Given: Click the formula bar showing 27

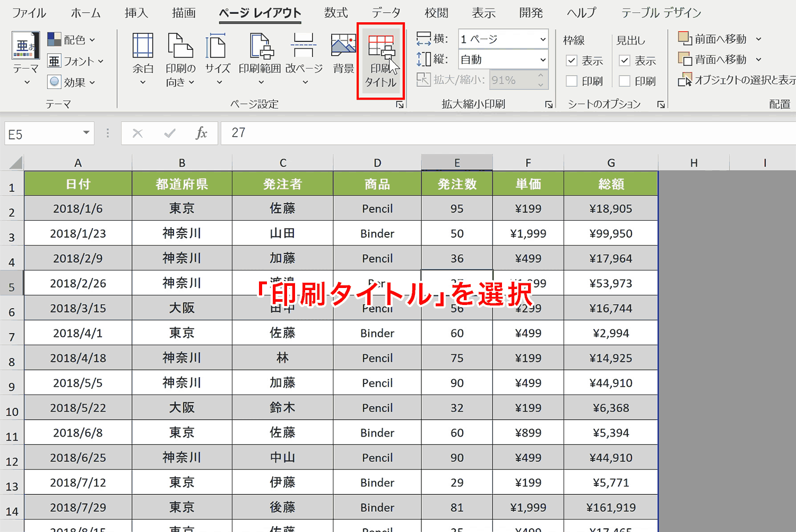Looking at the screenshot, I should coord(508,133).
